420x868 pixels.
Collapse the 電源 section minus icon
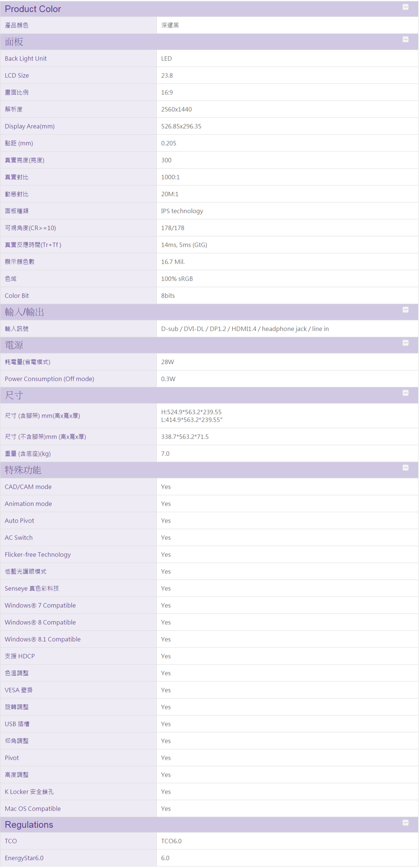click(x=405, y=343)
